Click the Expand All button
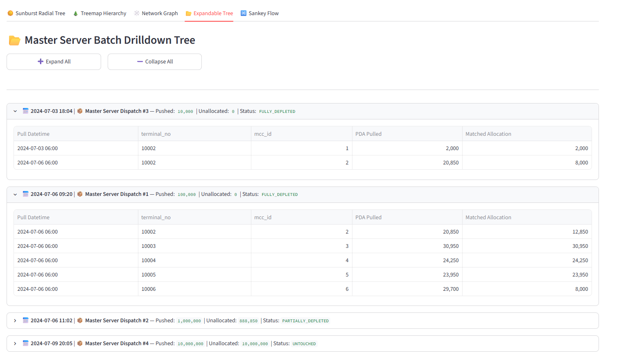The image size is (621, 364). coord(54,62)
